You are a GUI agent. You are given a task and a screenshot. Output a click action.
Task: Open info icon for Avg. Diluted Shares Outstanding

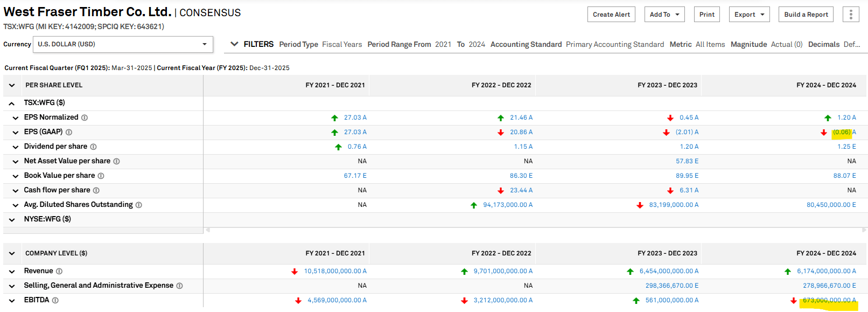[x=138, y=205]
